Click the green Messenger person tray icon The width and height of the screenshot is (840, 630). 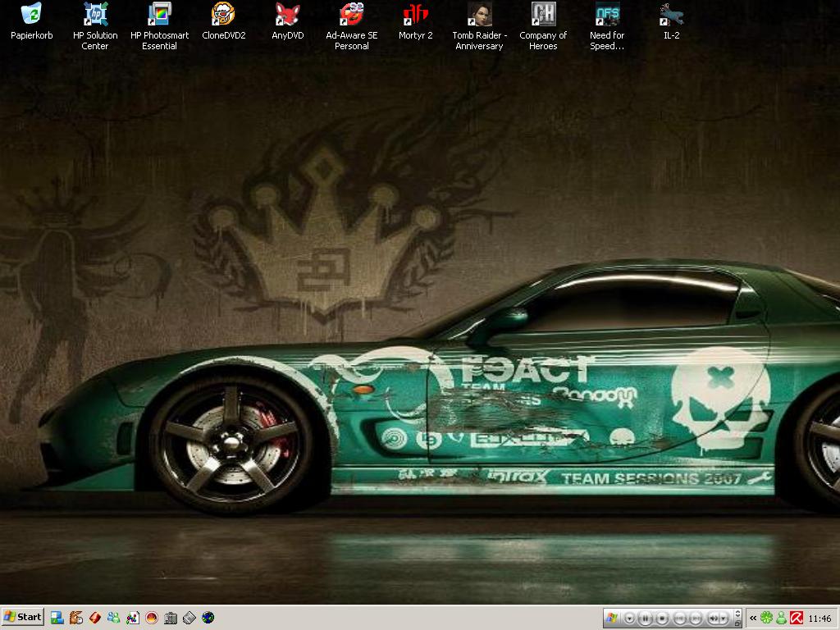(x=782, y=619)
